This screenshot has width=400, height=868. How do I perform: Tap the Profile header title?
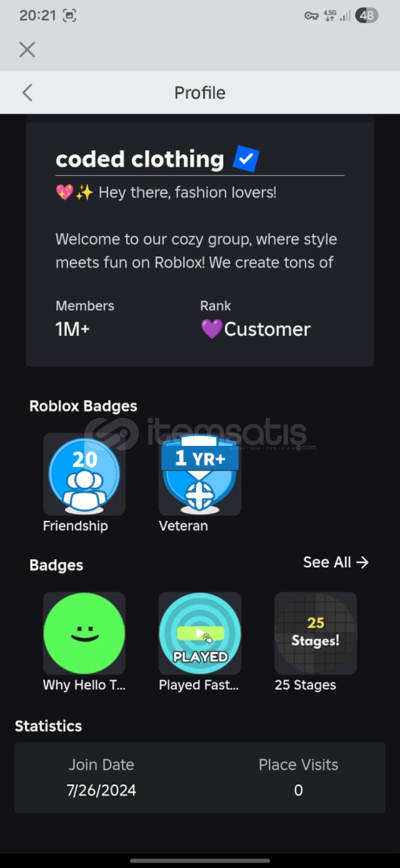point(200,92)
